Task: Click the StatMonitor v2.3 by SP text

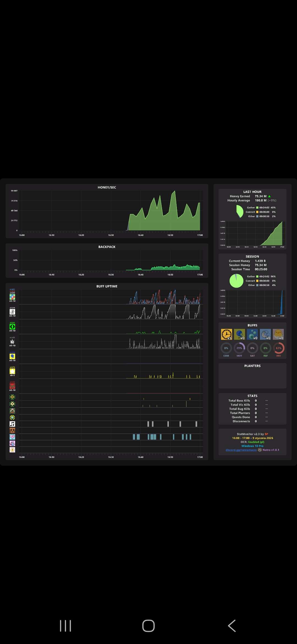Action: coord(252,434)
